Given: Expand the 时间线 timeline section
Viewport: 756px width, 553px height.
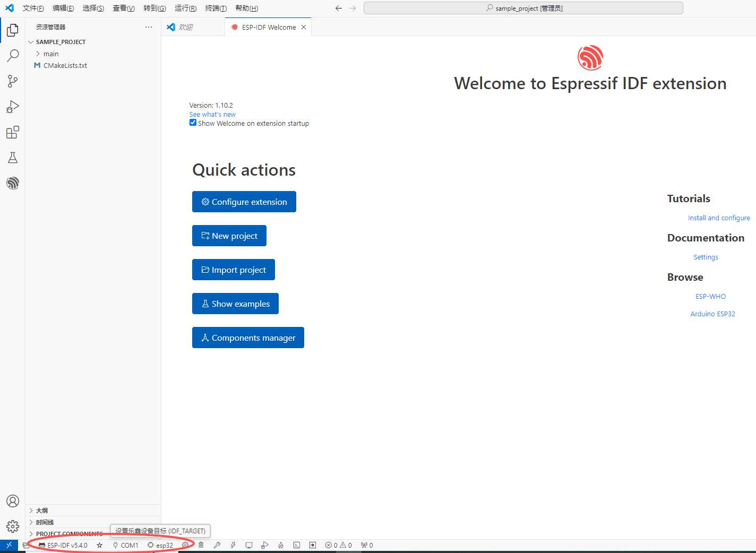Looking at the screenshot, I should [x=45, y=522].
